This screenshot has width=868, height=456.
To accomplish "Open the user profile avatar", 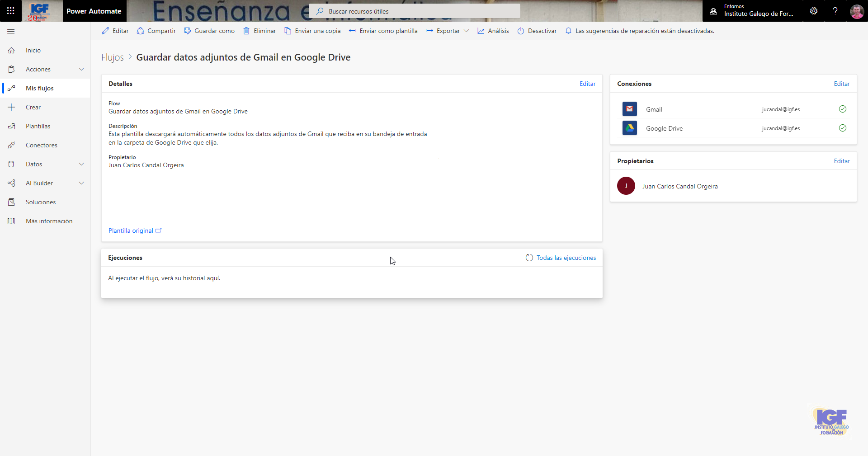I will [856, 11].
